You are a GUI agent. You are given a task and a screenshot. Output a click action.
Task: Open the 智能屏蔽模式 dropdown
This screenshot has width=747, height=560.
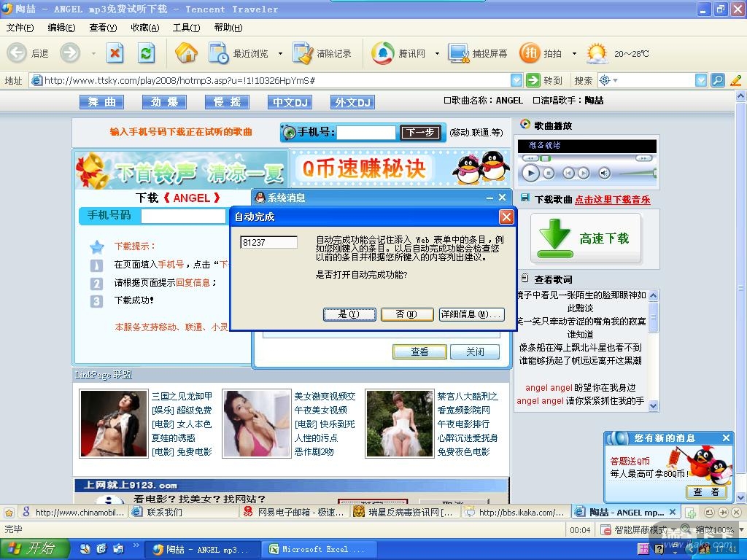click(673, 529)
